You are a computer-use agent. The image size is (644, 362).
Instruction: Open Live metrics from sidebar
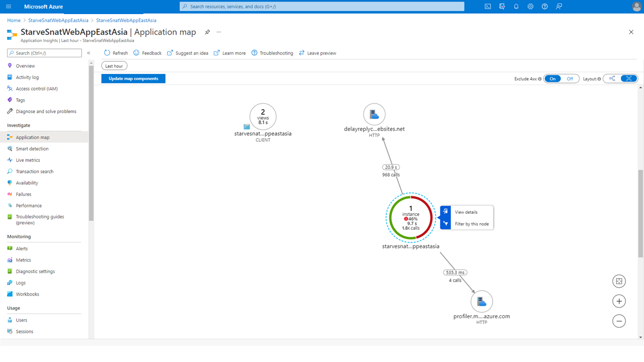(x=28, y=160)
